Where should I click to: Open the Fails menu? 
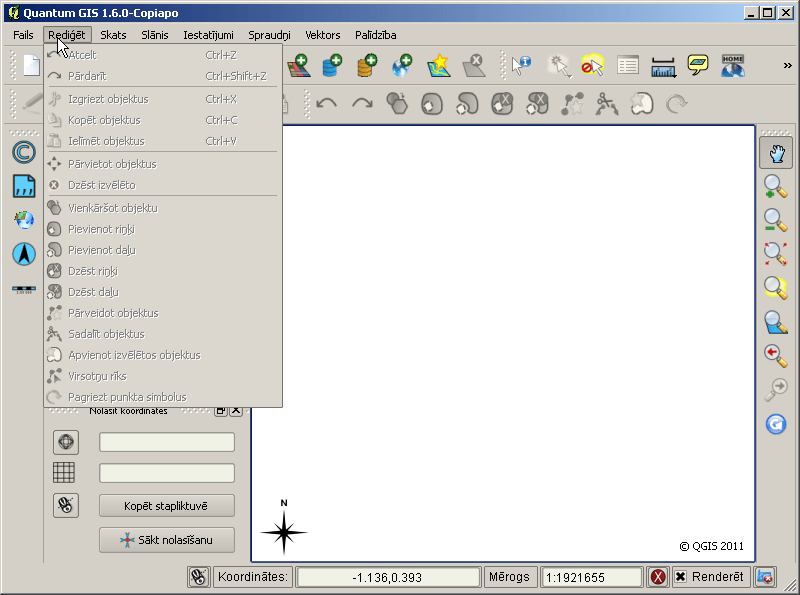[x=23, y=35]
